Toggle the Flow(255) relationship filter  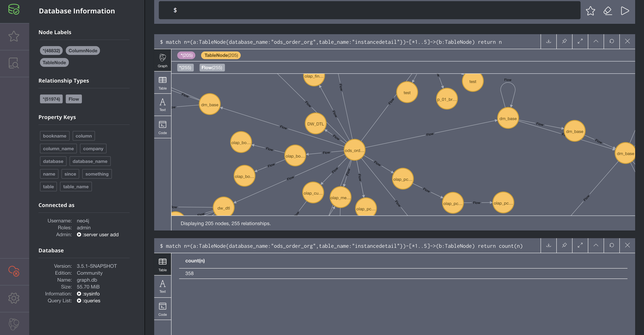tap(212, 67)
